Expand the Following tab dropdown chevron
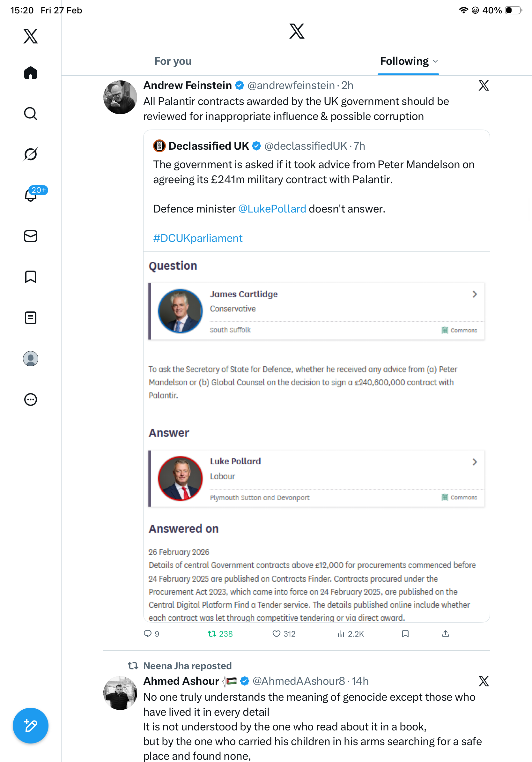The height and width of the screenshot is (762, 532). tap(435, 61)
